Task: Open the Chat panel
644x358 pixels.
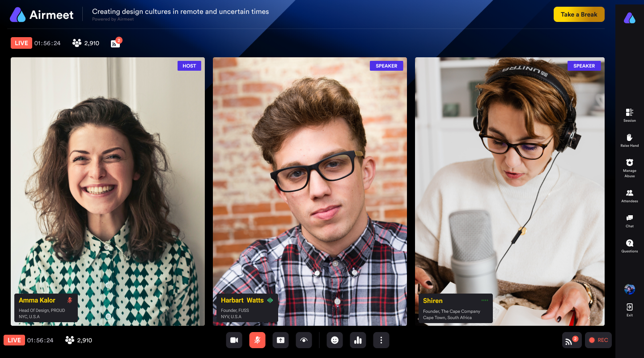Action: (629, 220)
